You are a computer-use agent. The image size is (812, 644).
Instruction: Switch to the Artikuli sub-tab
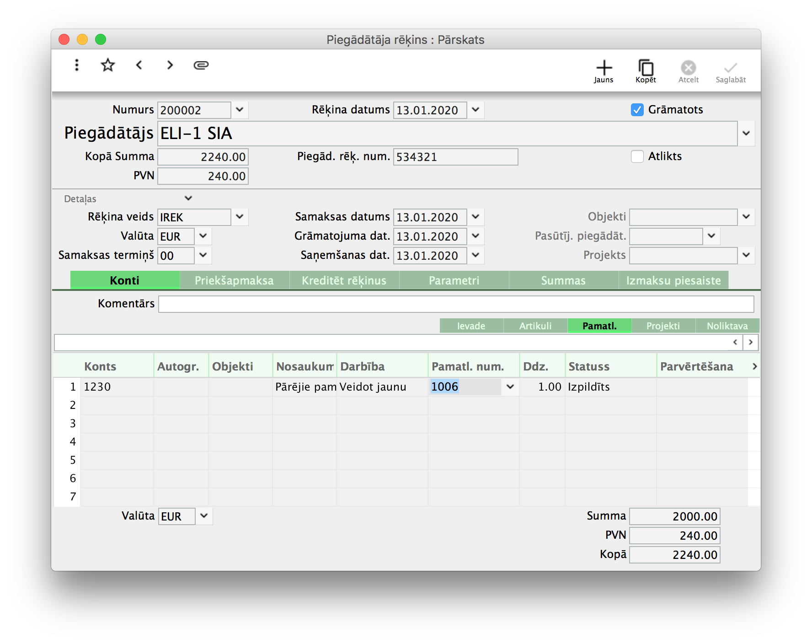click(x=535, y=326)
